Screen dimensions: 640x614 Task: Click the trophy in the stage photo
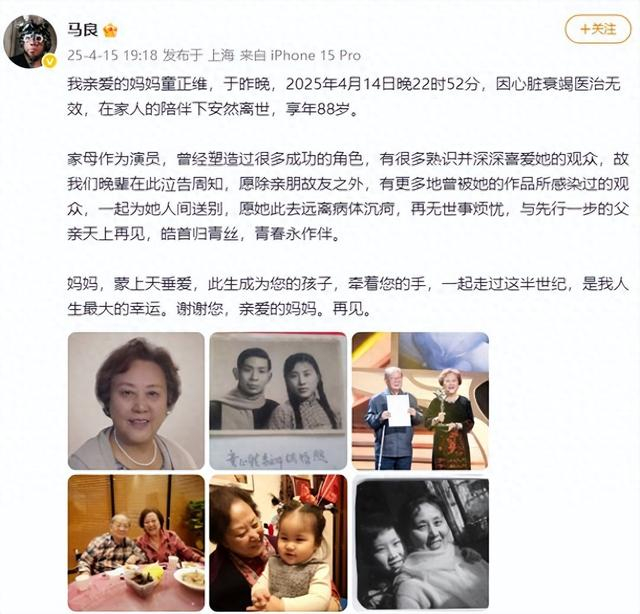click(441, 406)
